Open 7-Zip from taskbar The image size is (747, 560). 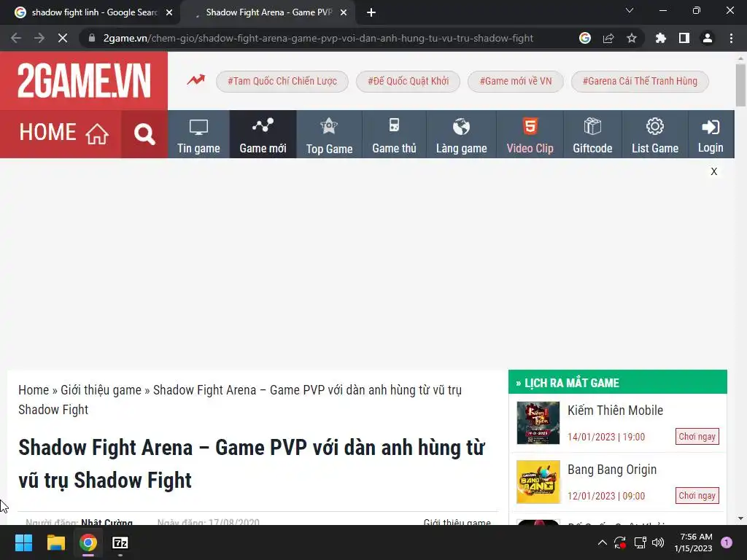click(120, 542)
